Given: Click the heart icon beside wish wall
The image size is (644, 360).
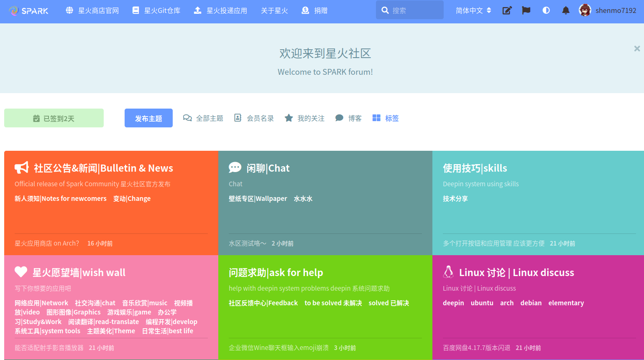Looking at the screenshot, I should coord(21,272).
